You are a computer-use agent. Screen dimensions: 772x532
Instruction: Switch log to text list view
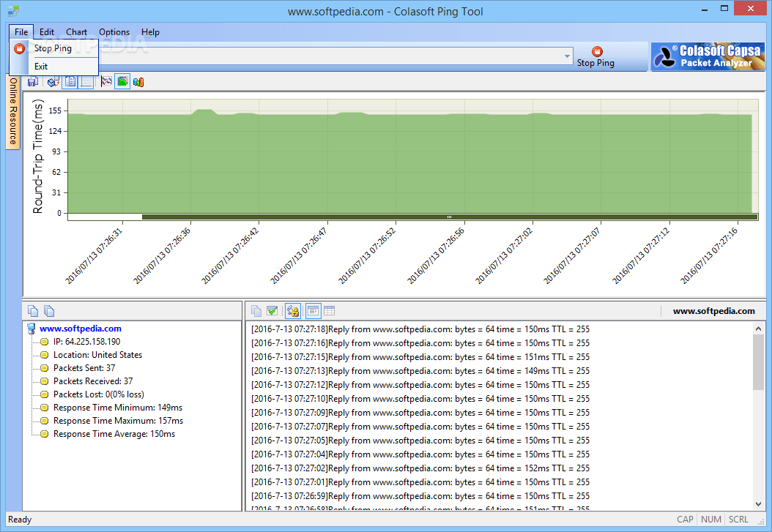click(313, 311)
